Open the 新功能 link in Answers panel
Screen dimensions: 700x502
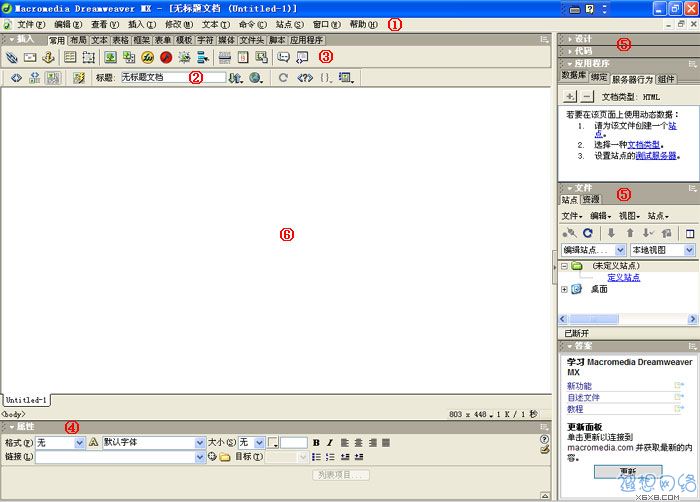(579, 386)
